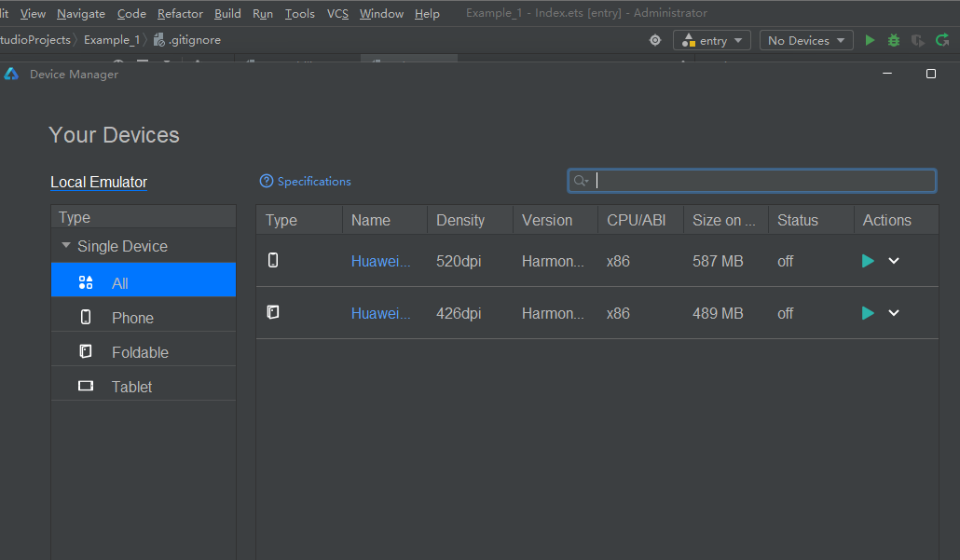Open the Run menu
Screen dimensions: 960x560
[x=263, y=13]
